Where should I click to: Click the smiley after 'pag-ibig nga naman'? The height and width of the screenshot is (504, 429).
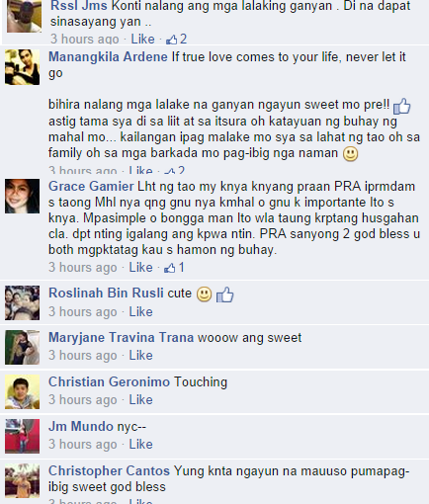(x=350, y=154)
